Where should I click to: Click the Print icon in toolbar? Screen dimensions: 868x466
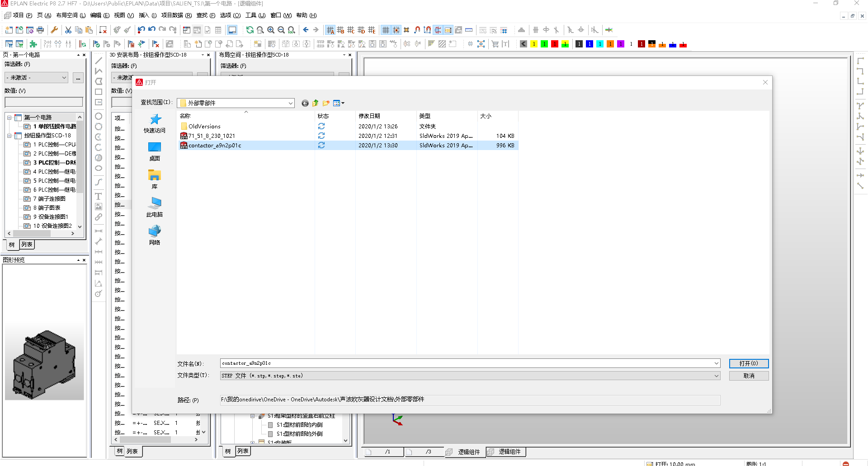[40, 30]
